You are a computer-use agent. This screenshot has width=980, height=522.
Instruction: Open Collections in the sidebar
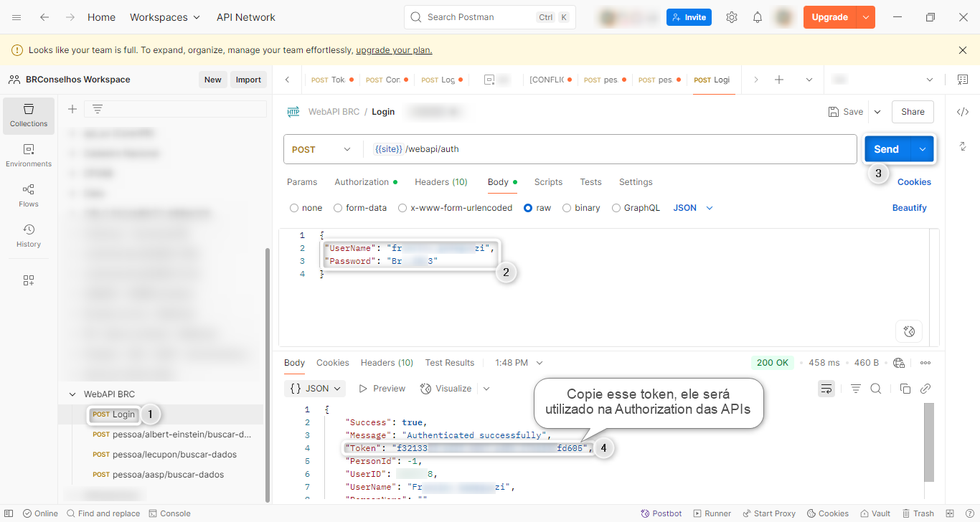29,115
